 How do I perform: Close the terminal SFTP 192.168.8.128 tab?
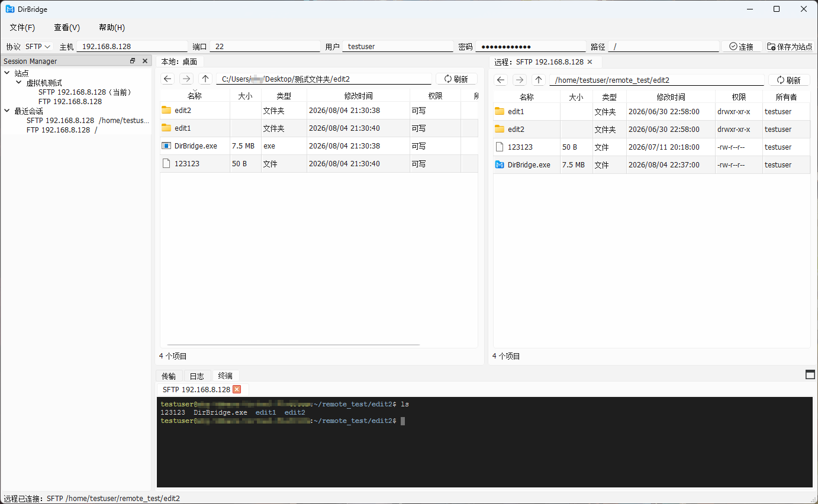(x=237, y=389)
